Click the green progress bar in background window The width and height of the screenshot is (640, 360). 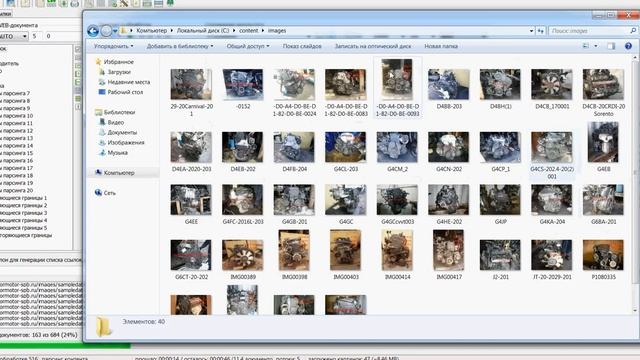[x=65, y=345]
